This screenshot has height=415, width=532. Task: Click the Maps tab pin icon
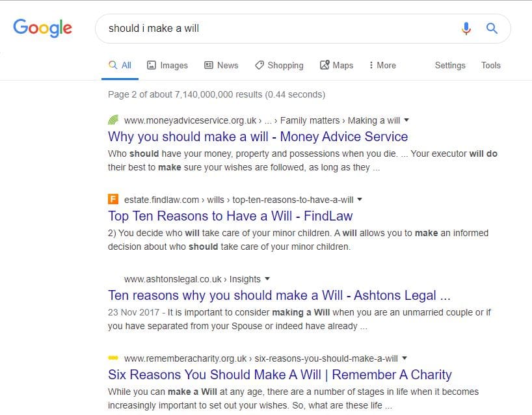tap(325, 64)
